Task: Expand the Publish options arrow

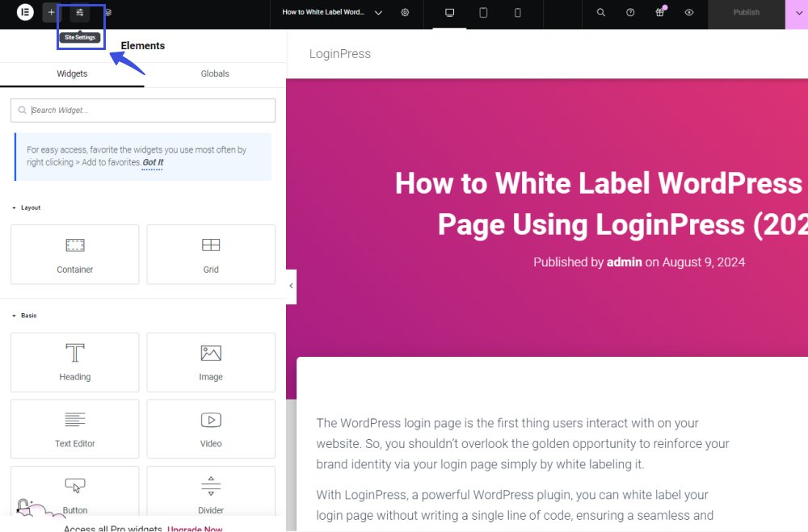Action: (798, 13)
